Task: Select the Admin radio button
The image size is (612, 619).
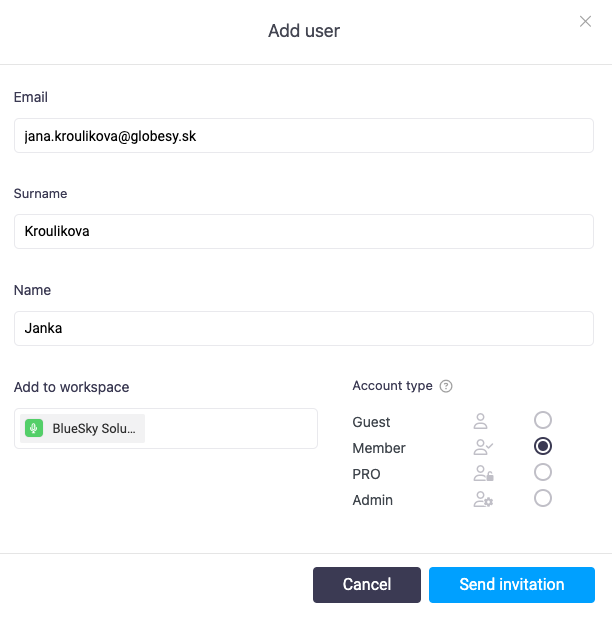Action: click(543, 498)
